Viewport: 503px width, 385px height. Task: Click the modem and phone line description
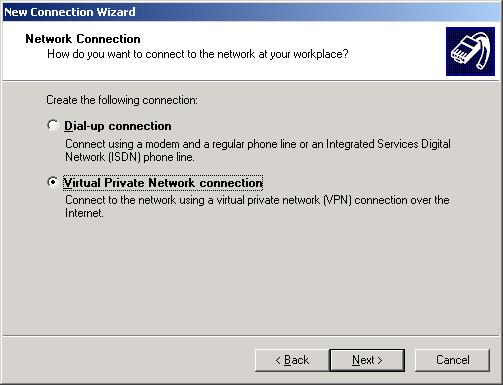(x=258, y=150)
